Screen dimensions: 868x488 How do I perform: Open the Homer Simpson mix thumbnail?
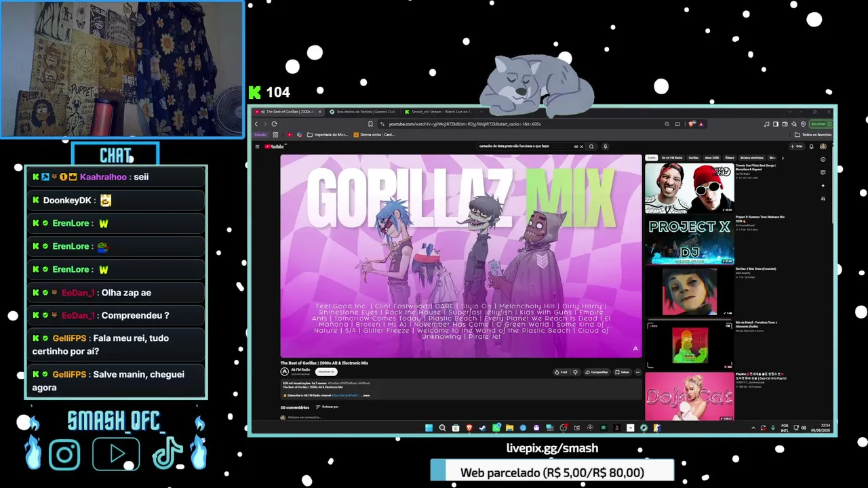pyautogui.click(x=690, y=344)
